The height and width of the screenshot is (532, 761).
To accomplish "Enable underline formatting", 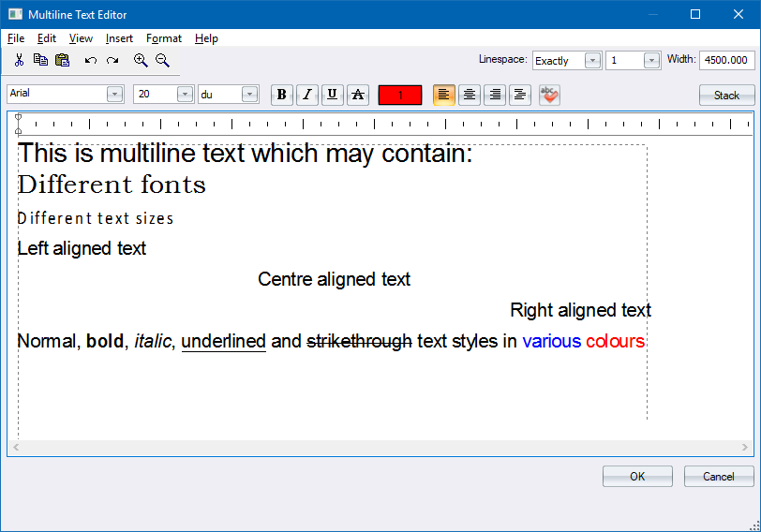I will click(x=332, y=95).
